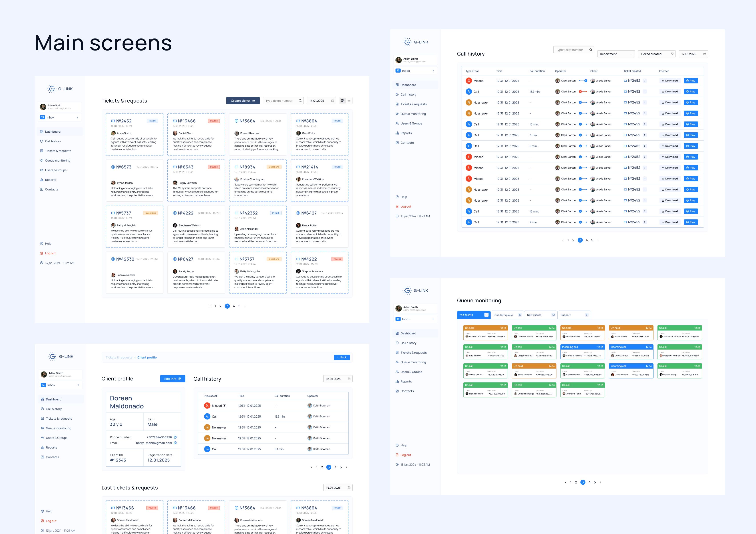This screenshot has height=534, width=756.
Task: Open the Contacts section
Action: click(x=52, y=189)
